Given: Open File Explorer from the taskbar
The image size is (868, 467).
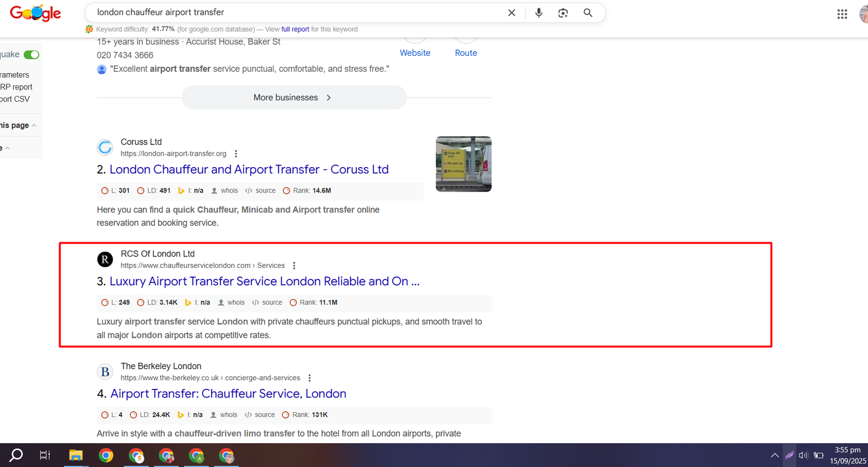Looking at the screenshot, I should click(x=75, y=456).
